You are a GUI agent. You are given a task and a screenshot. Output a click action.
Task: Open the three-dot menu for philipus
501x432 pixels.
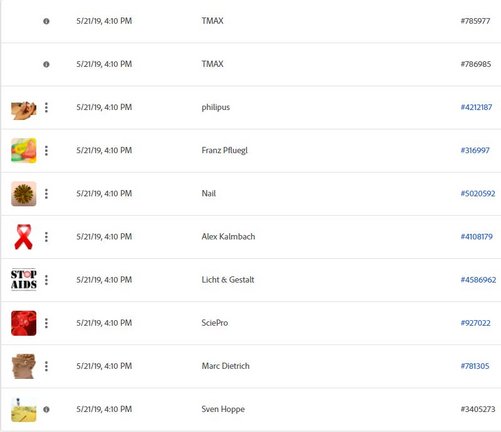(x=46, y=107)
